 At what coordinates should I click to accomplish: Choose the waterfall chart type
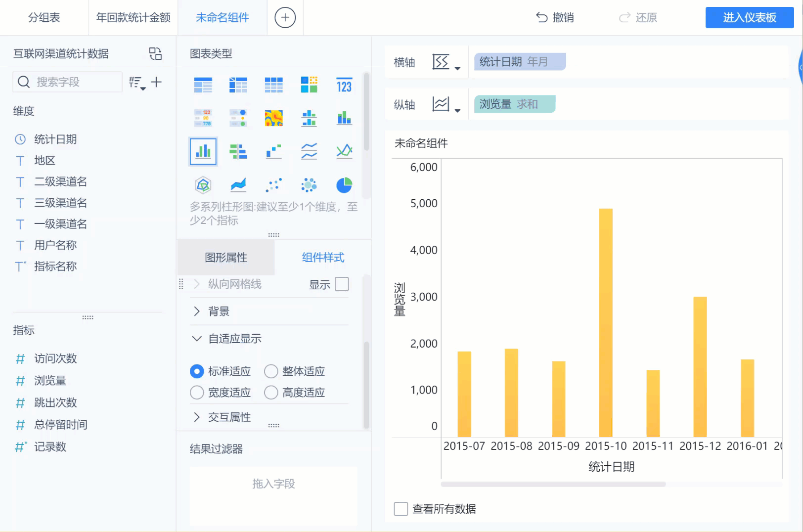point(273,151)
